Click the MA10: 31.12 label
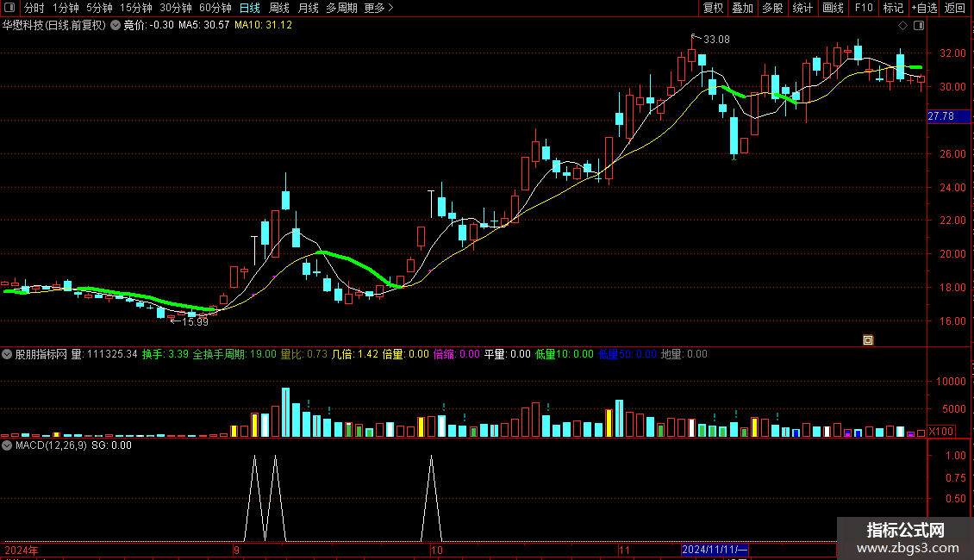The image size is (974, 560). pos(263,25)
